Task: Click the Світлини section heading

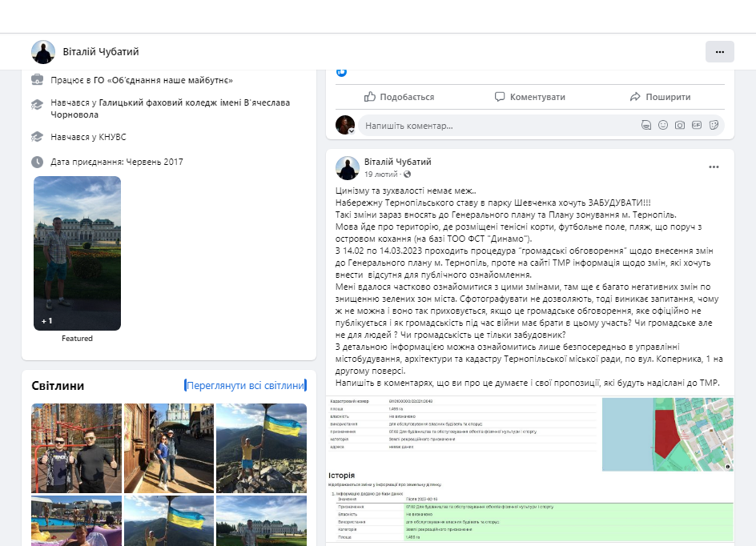Action: [x=58, y=386]
